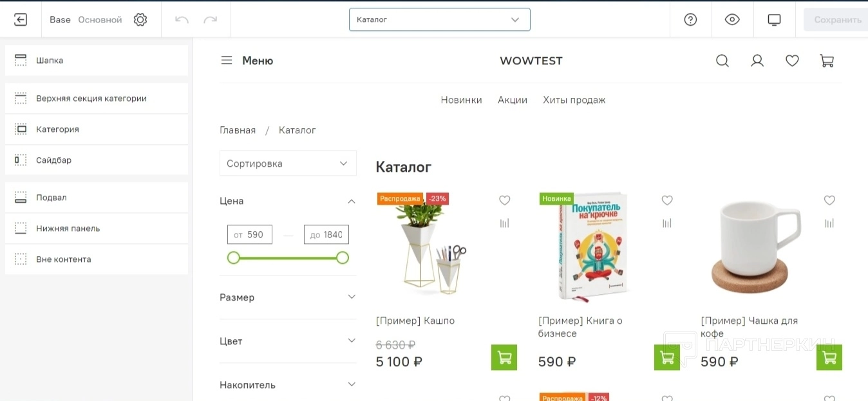Click the Сохранить button
This screenshot has height=401, width=868.
tap(837, 19)
